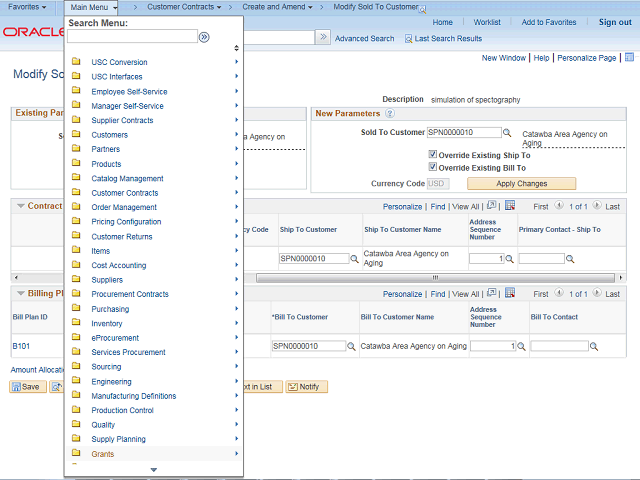Click the Search Menu text field
This screenshot has height=480, width=640.
(x=132, y=37)
